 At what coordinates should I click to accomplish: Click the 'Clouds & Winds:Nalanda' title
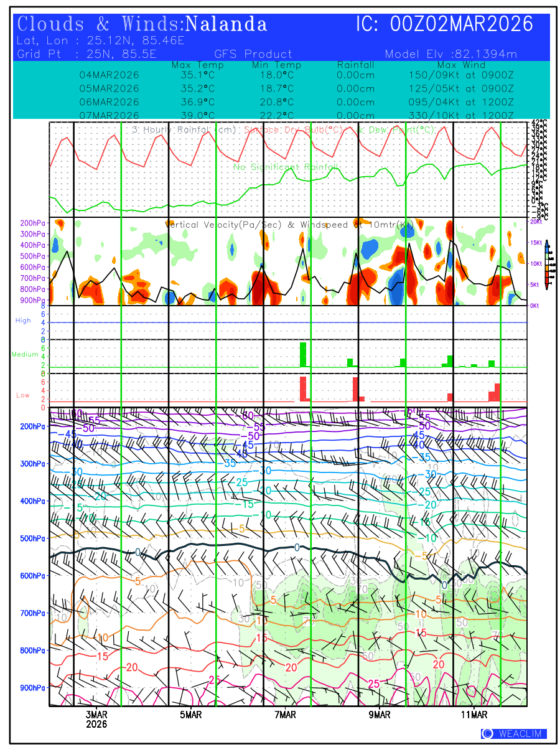coord(142,24)
